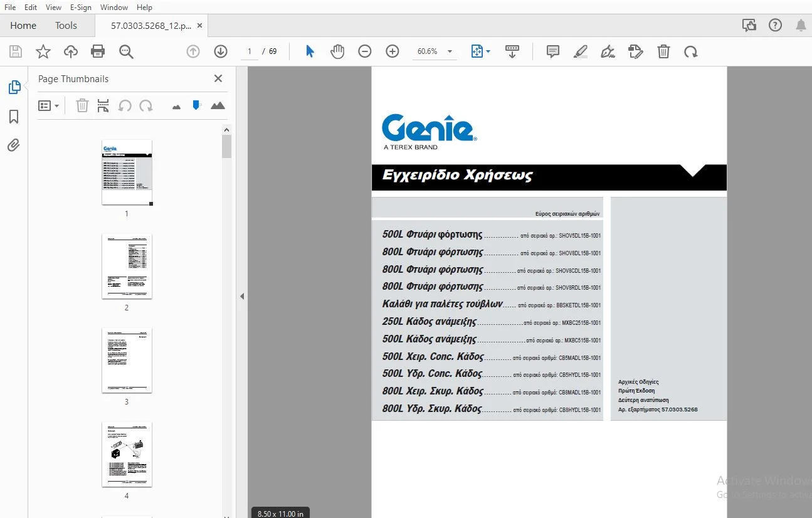Screen dimensions: 812x518
Task: Save the file with the floppy disk icon
Action: tap(15, 51)
